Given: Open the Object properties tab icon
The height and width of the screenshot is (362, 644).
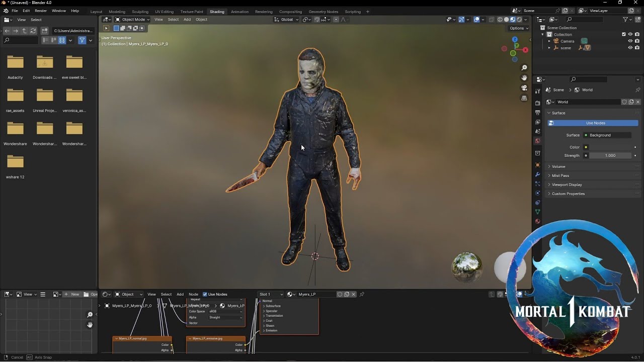Looking at the screenshot, I should point(538,165).
